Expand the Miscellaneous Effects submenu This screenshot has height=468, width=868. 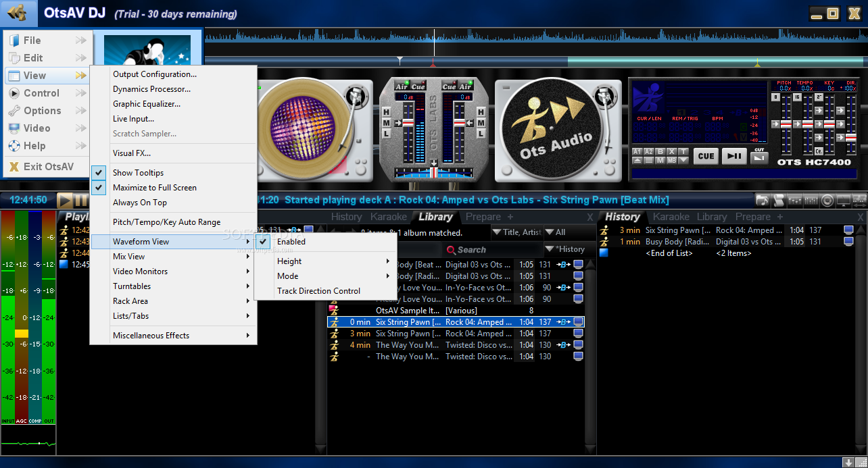tap(172, 336)
